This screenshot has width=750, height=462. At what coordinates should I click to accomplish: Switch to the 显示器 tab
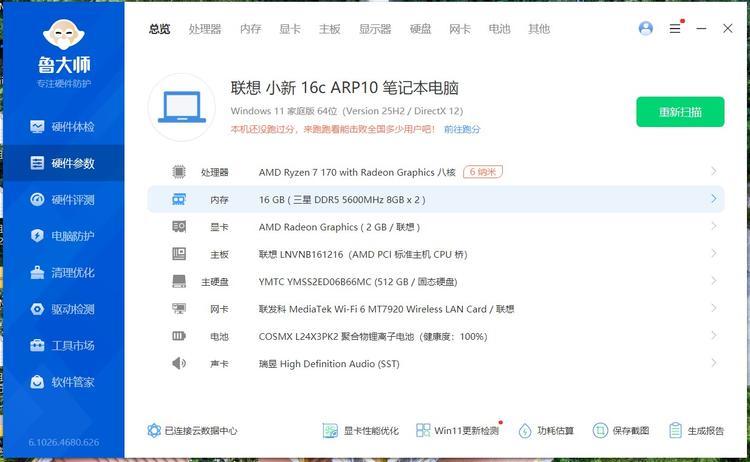[x=375, y=29]
